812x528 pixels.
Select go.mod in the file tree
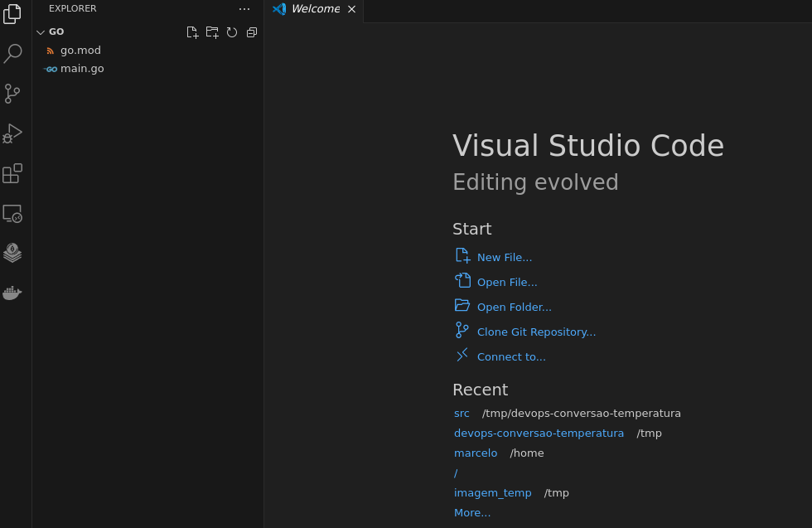click(x=80, y=51)
